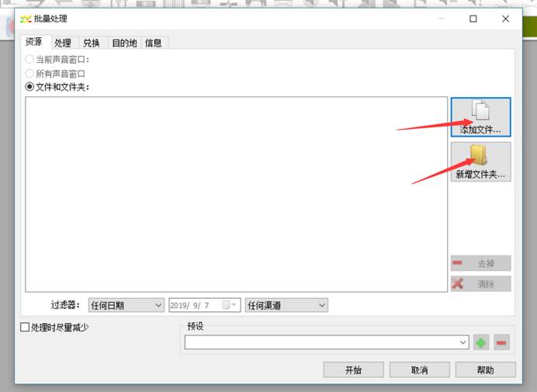Viewport: 537px width, 392px height.
Task: Add a preset with the green plus
Action: coord(481,342)
